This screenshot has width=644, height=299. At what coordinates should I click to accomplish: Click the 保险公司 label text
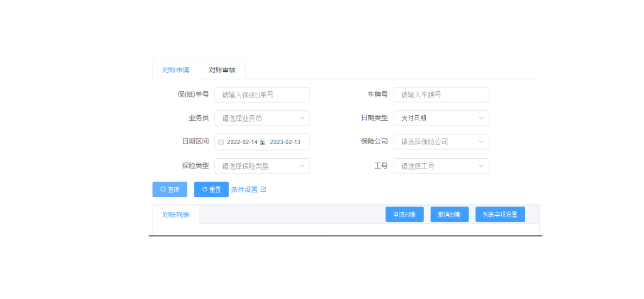click(375, 141)
